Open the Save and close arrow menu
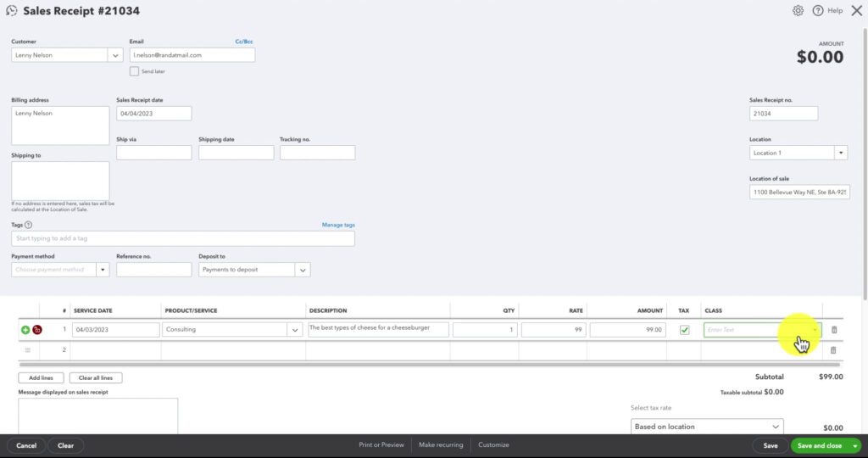Screen dimensions: 868x458 [855, 446]
